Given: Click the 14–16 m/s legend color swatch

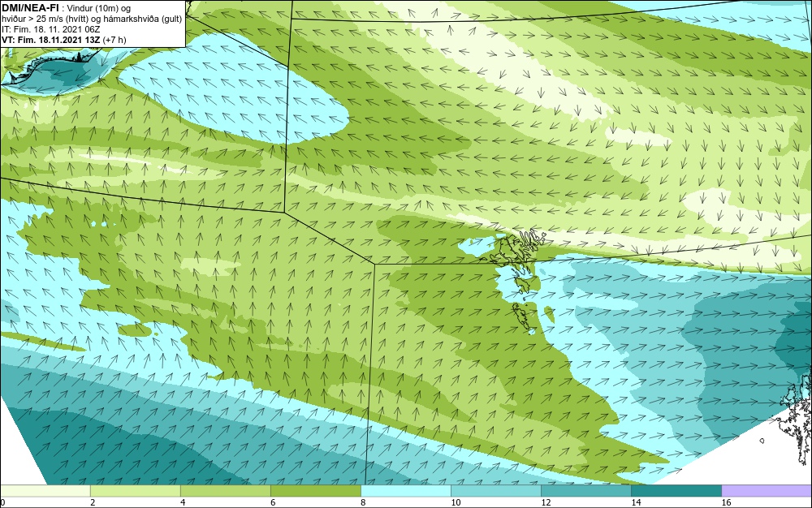Looking at the screenshot, I should click(x=676, y=491).
